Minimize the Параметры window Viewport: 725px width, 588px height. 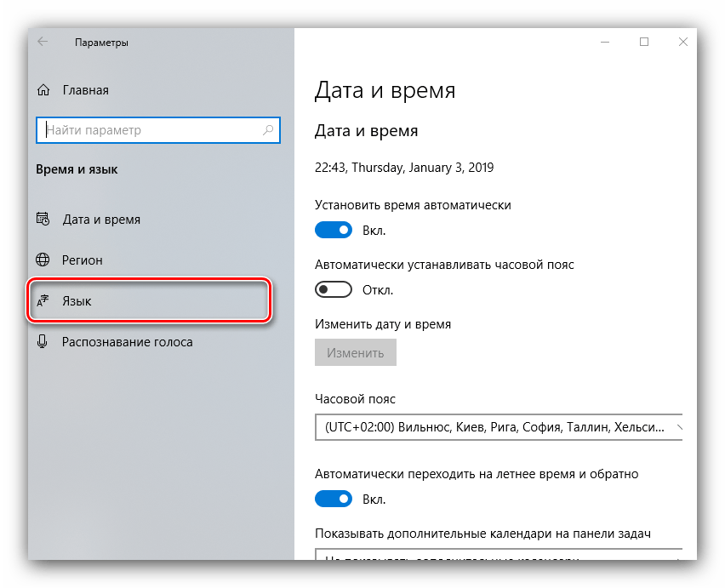coord(605,42)
